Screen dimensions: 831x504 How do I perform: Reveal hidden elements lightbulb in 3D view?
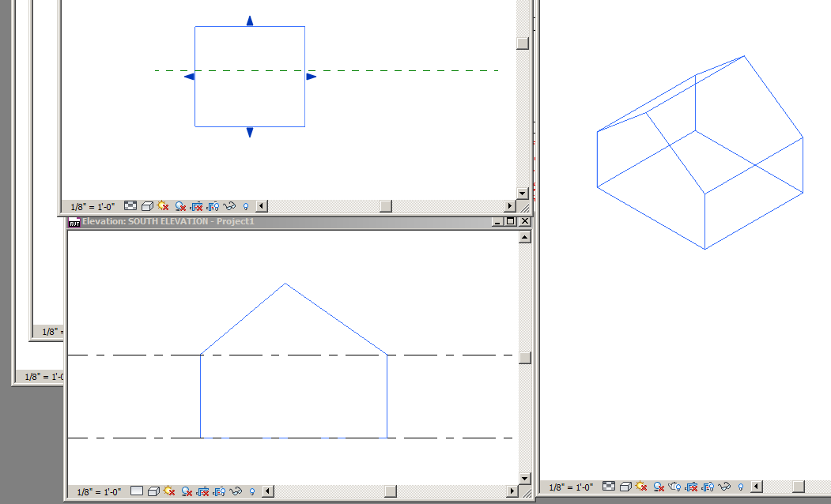pos(741,487)
